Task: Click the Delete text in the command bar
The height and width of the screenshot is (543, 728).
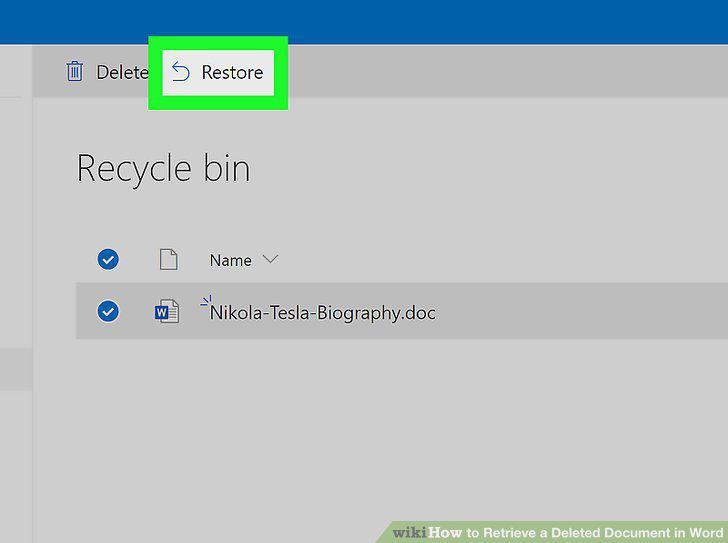Action: click(x=122, y=72)
